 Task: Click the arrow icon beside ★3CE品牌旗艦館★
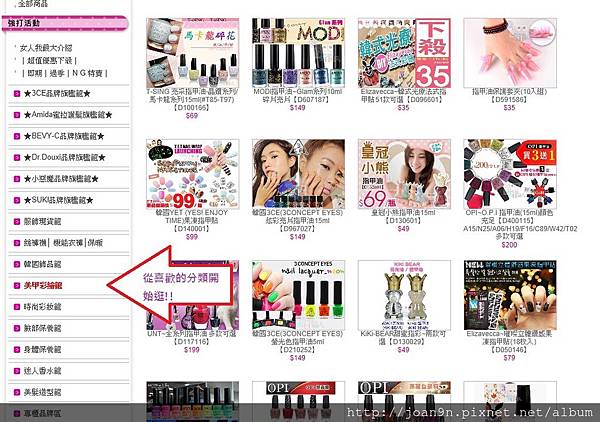tap(16, 93)
